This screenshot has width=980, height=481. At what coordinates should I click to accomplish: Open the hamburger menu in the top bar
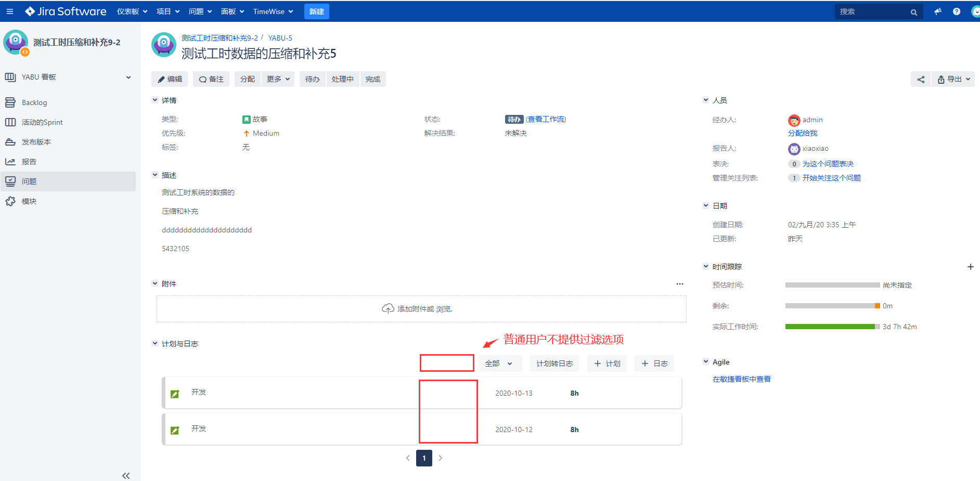pos(9,11)
